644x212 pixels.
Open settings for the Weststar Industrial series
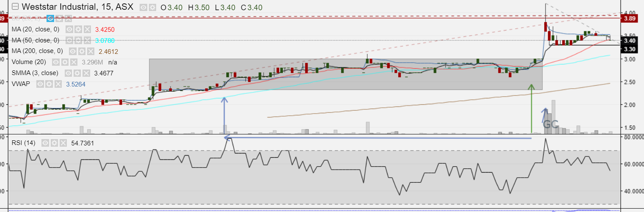tap(152, 7)
